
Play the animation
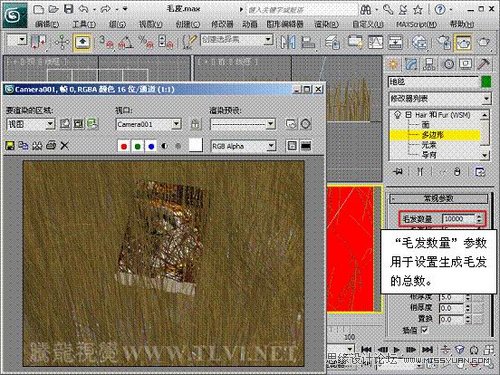[396, 350]
